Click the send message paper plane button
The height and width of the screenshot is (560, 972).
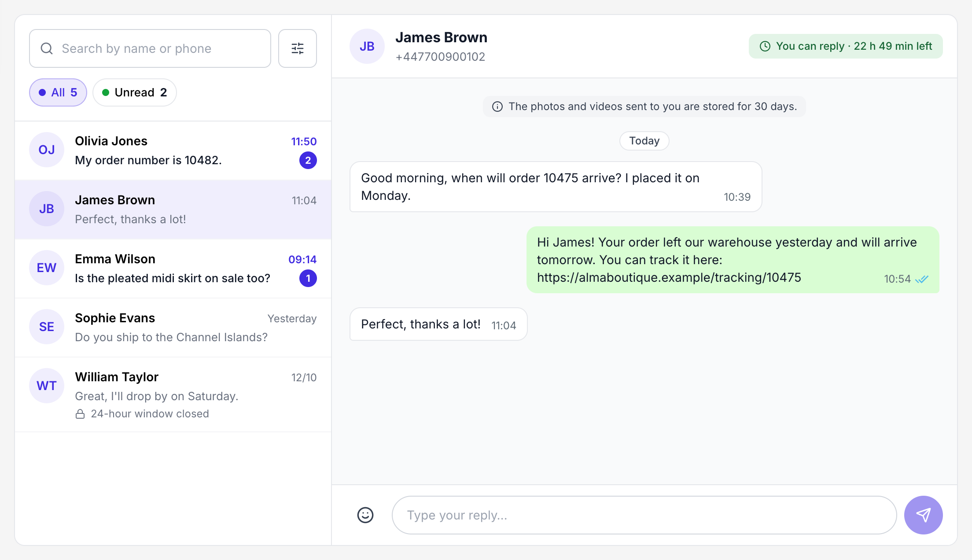click(x=923, y=515)
